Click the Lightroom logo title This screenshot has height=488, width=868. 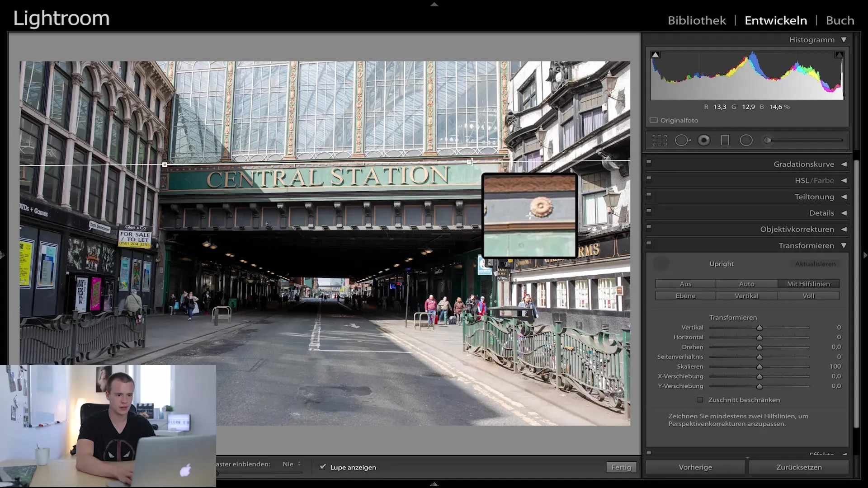(61, 19)
